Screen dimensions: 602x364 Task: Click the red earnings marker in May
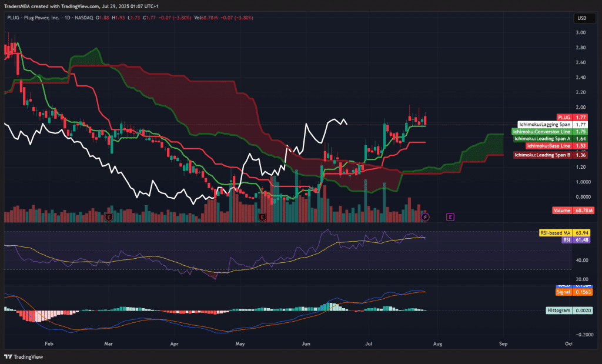tap(263, 218)
